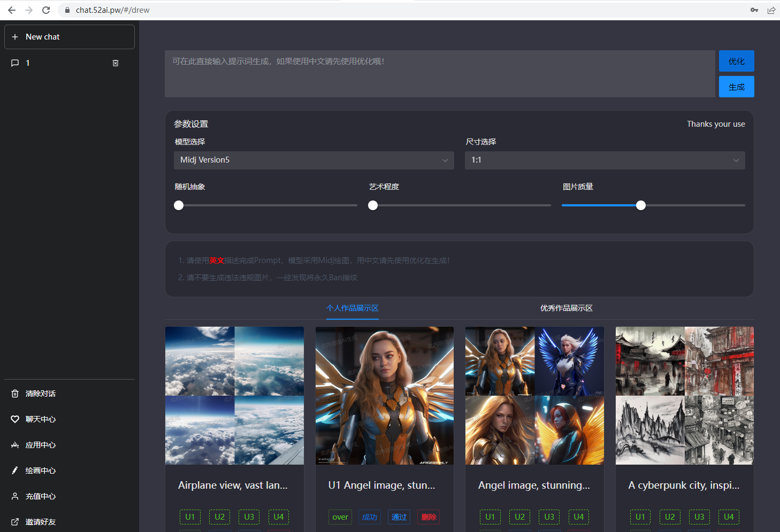The width and height of the screenshot is (780, 532).
Task: Click the 优化 optimize button
Action: coord(737,61)
